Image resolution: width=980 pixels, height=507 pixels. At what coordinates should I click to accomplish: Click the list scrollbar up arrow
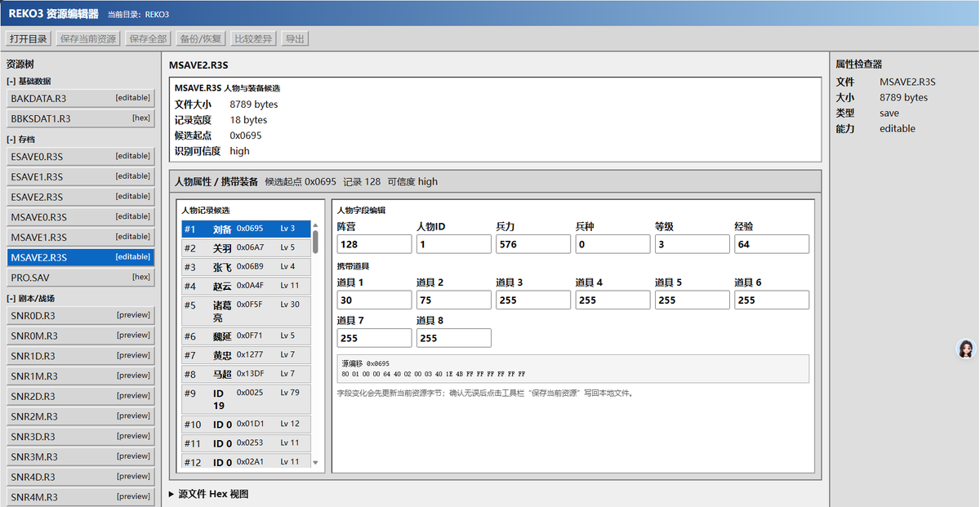coord(316,225)
